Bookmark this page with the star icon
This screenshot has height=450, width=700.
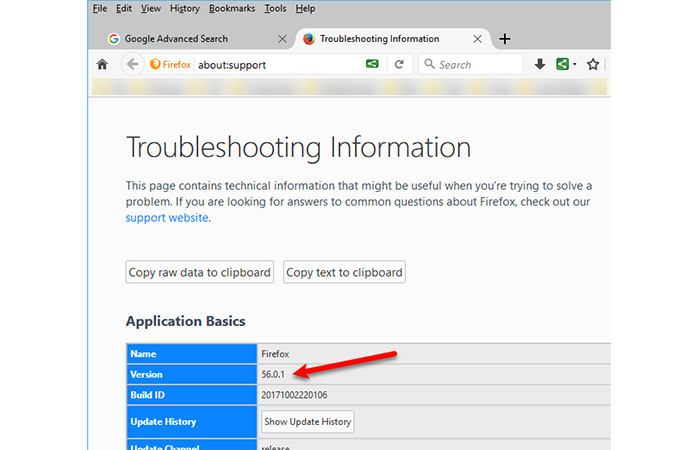point(593,64)
